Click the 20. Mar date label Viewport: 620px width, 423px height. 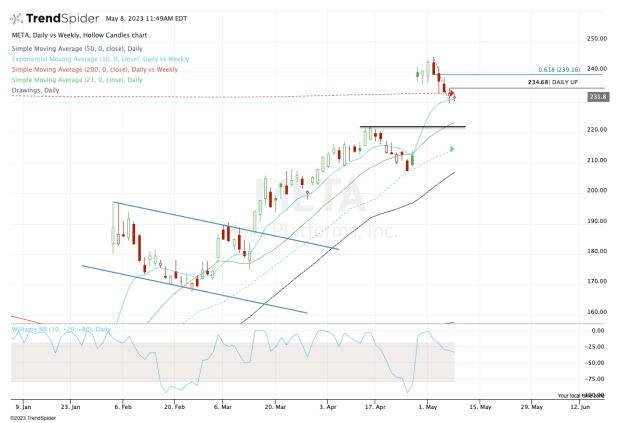[x=275, y=407]
